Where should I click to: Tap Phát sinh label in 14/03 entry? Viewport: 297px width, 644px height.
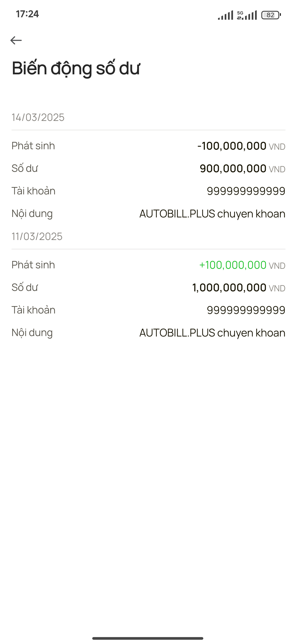pos(33,146)
